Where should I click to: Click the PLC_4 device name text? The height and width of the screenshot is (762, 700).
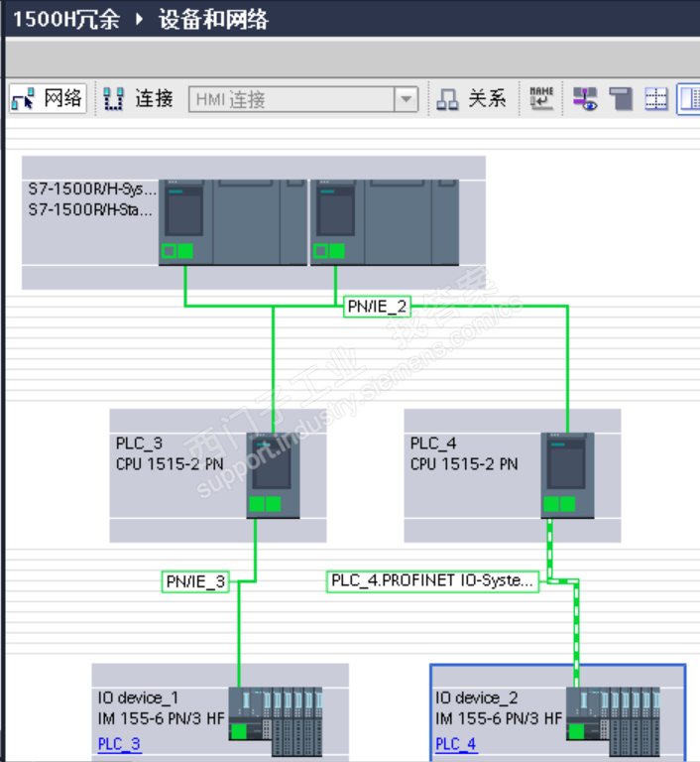433,444
